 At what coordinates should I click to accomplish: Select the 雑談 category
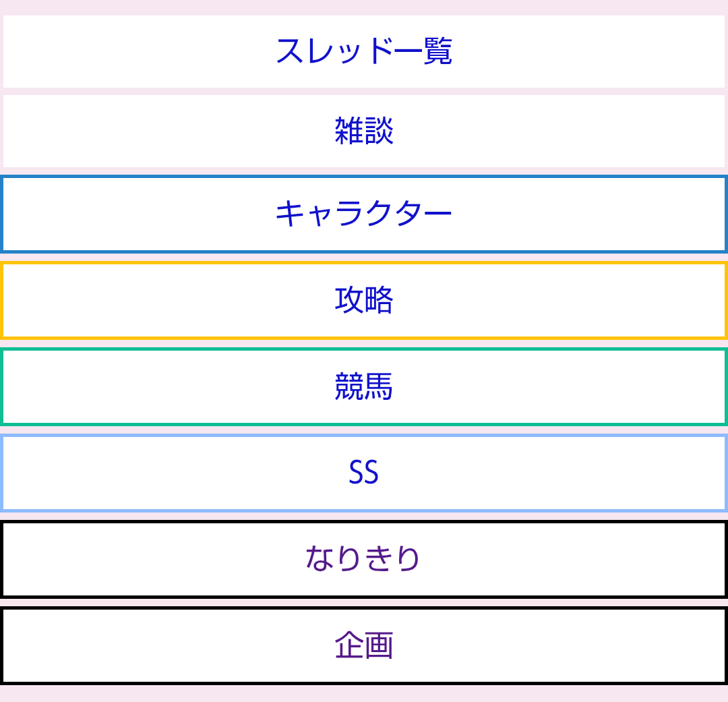364,131
